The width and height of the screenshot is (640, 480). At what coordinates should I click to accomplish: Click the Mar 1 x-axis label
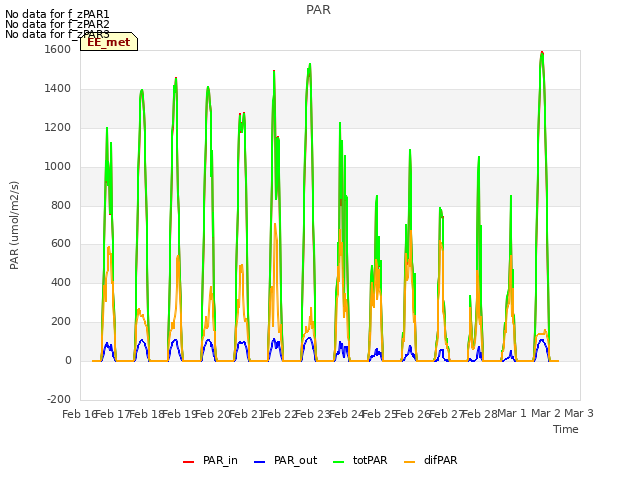(512, 413)
